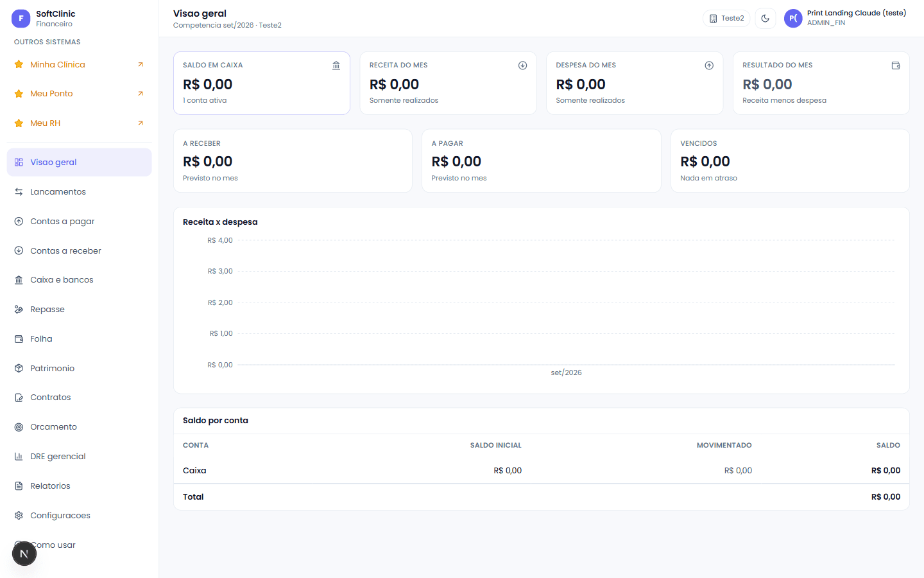Click the Print Landing Claude (teste) user name
This screenshot has height=578, width=924.
(x=856, y=13)
